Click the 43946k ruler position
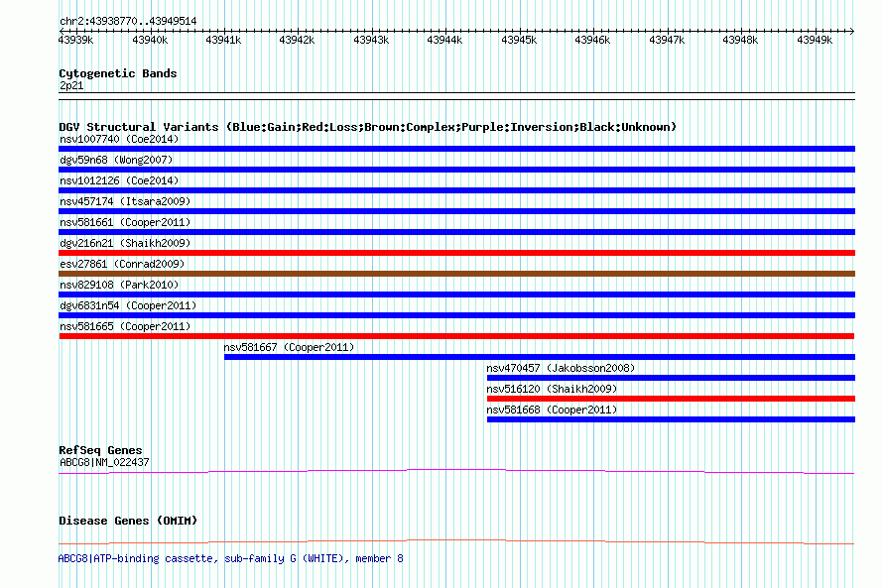This screenshot has width=883, height=588. (593, 40)
